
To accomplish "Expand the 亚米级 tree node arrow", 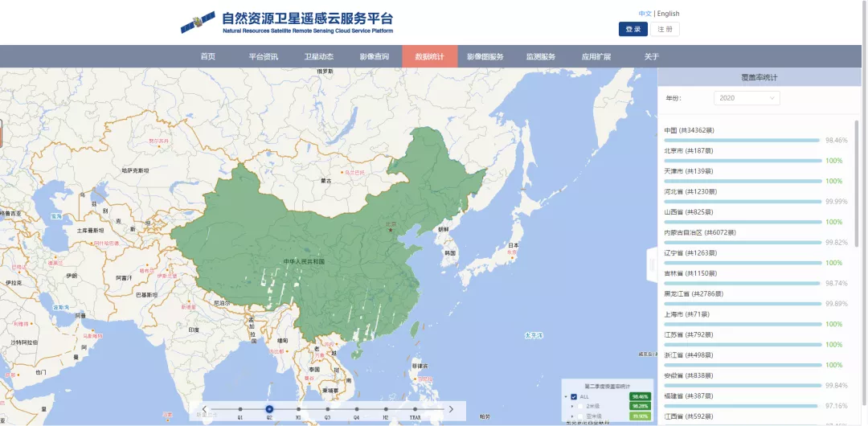I will [572, 416].
